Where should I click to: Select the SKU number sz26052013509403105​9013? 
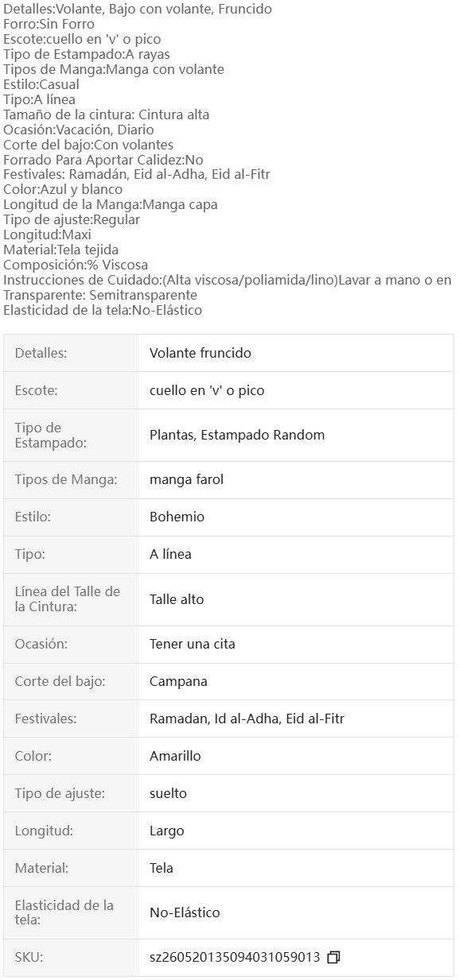tap(235, 958)
